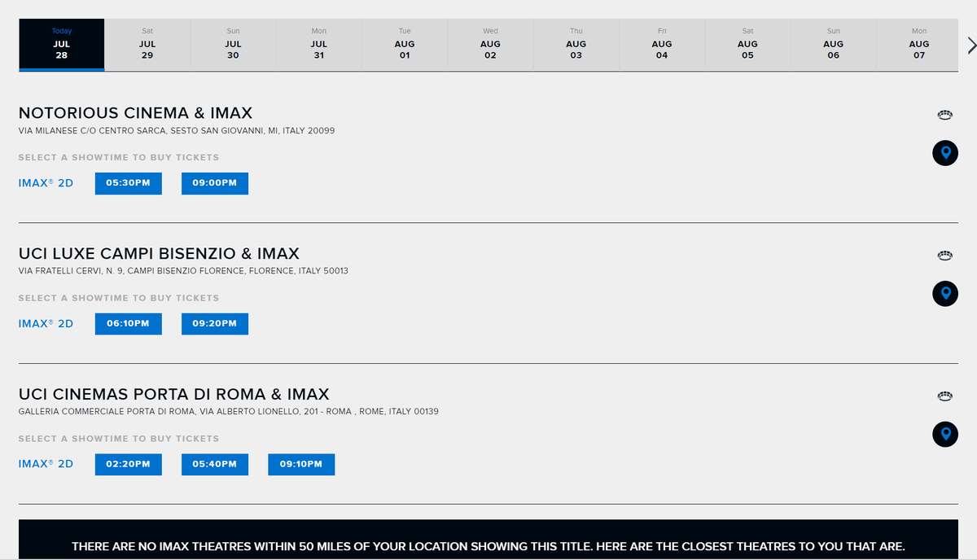Select the 06:10PM showtime at UCI Luxe Campi Bisenzio
The width and height of the screenshot is (977, 560).
(x=128, y=323)
